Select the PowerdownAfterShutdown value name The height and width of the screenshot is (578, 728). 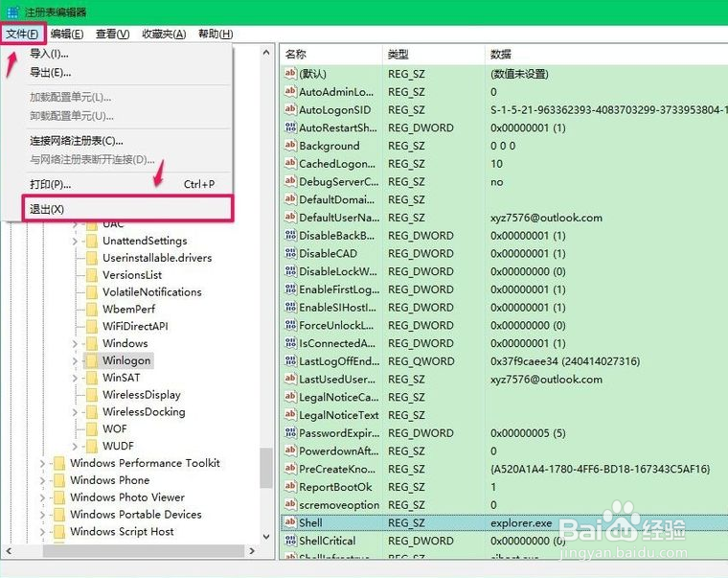tap(339, 451)
